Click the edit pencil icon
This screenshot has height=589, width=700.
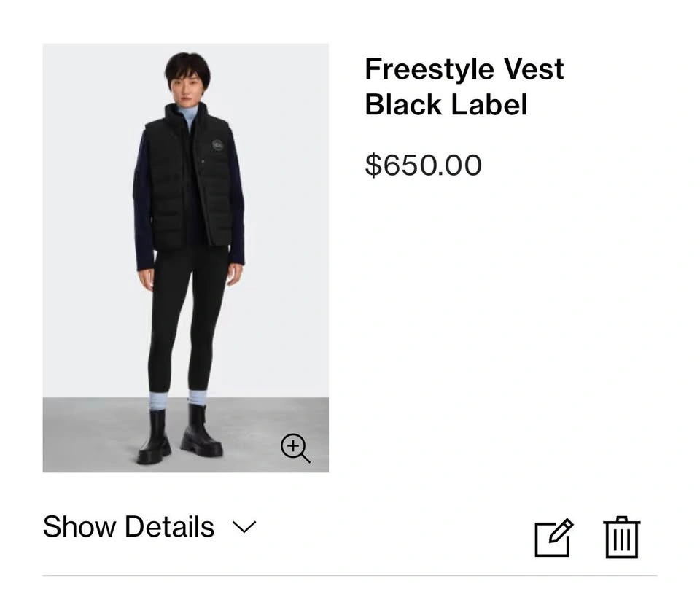coord(553,538)
